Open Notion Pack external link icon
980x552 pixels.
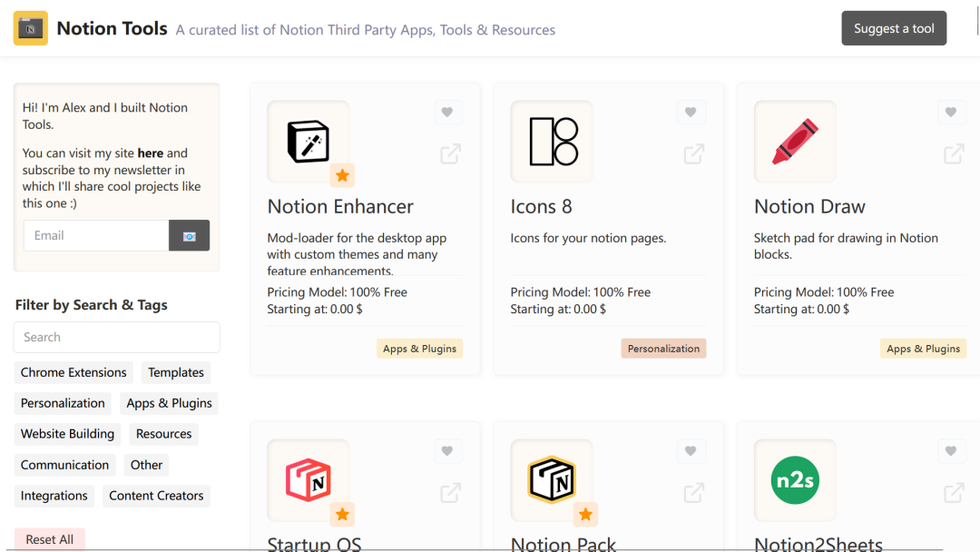pos(694,493)
